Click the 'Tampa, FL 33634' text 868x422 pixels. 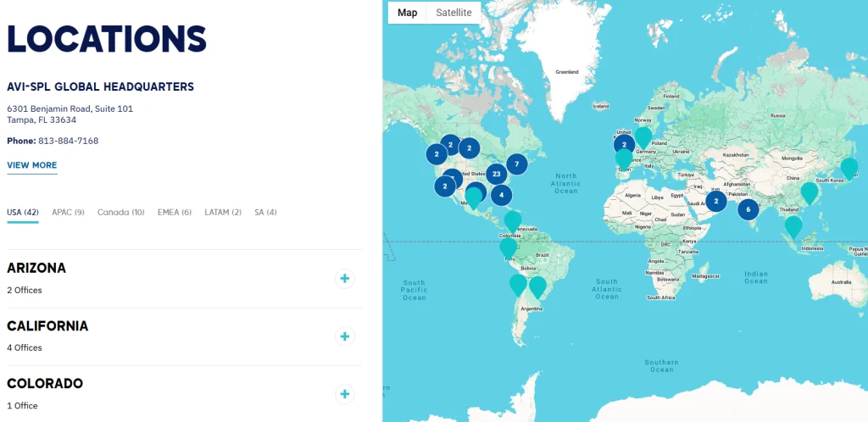(42, 119)
